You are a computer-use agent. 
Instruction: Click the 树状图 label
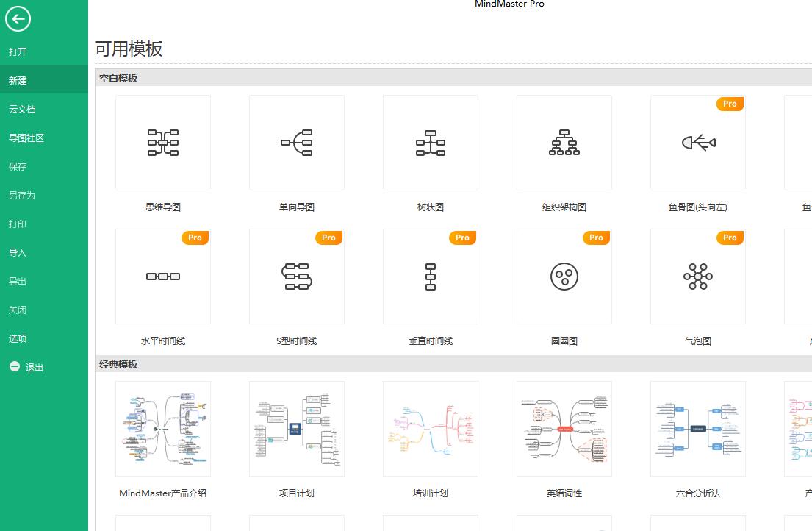point(431,207)
